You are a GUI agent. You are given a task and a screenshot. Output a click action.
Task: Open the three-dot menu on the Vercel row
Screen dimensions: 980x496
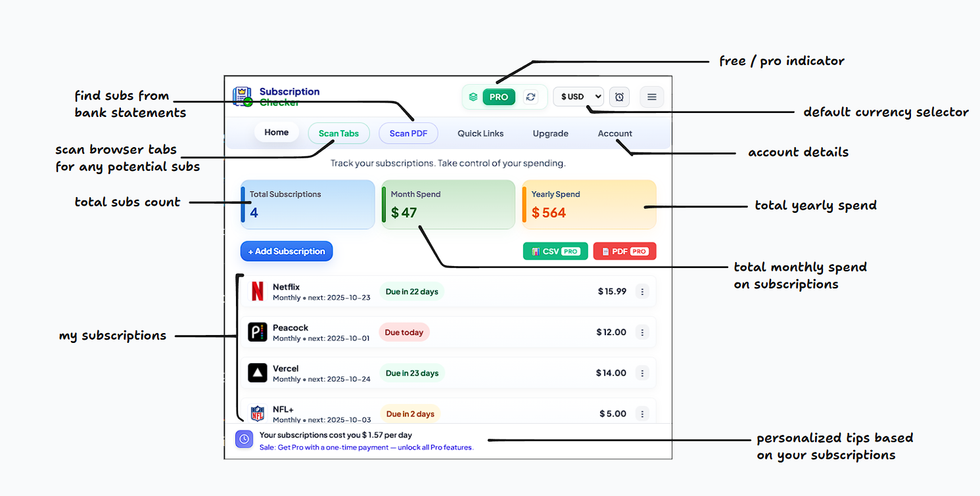642,372
